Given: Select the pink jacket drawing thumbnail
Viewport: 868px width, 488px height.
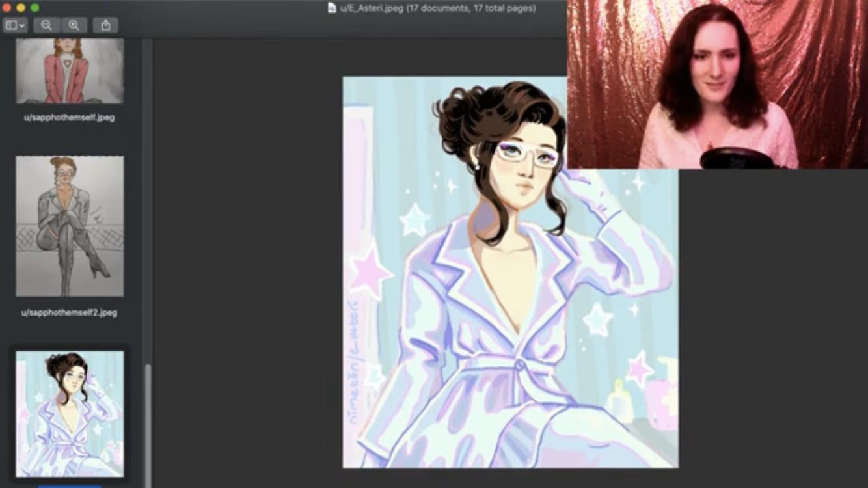Looking at the screenshot, I should tap(70, 70).
